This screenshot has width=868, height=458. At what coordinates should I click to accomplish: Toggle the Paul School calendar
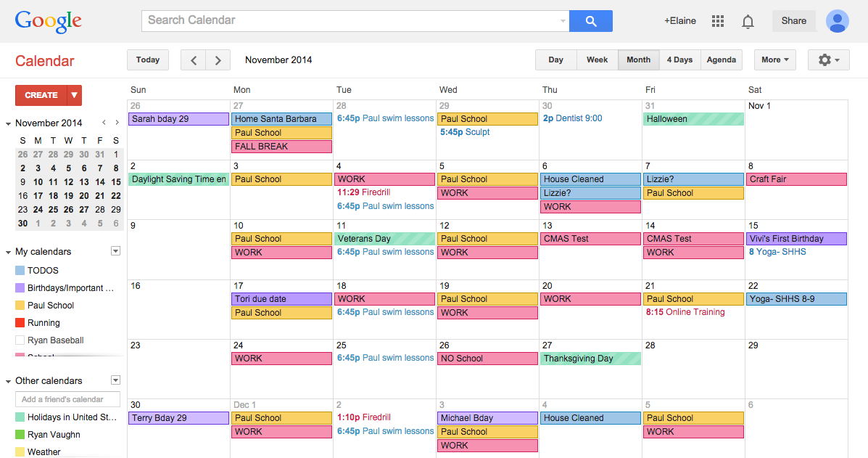coord(20,305)
